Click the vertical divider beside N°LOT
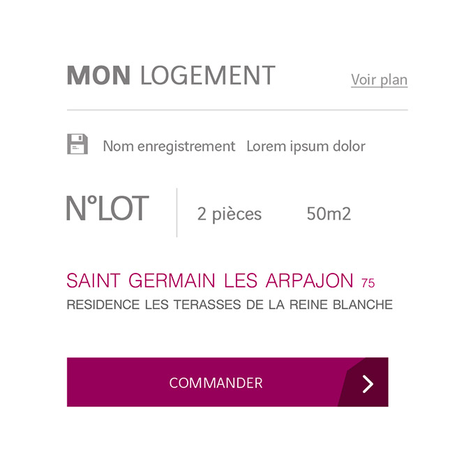 point(177,212)
